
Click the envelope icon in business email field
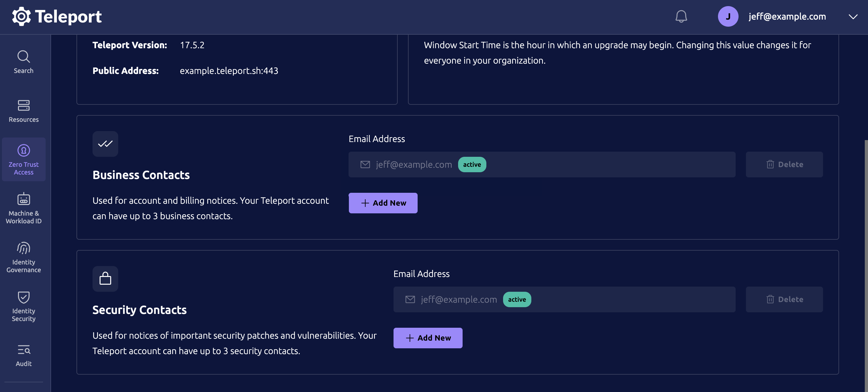pyautogui.click(x=365, y=165)
